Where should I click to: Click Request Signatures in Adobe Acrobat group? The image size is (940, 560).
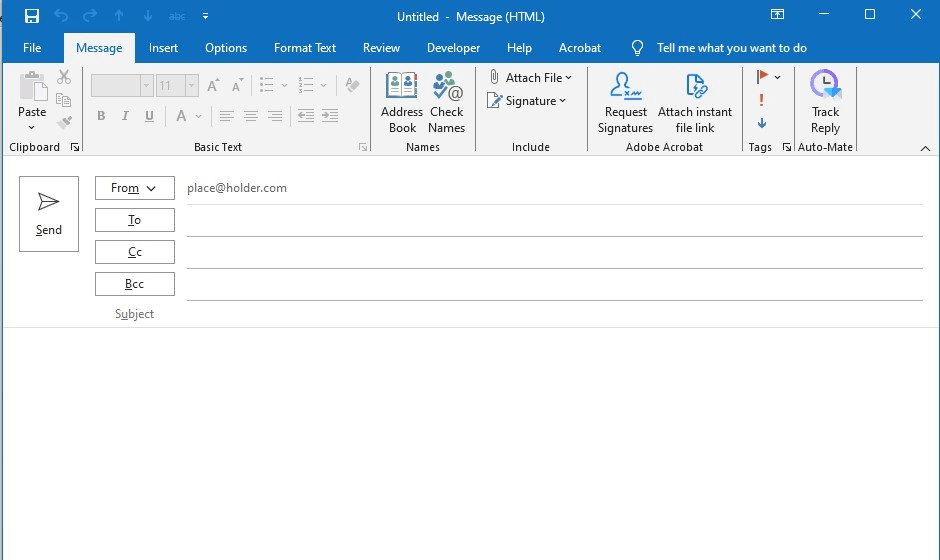(x=625, y=103)
